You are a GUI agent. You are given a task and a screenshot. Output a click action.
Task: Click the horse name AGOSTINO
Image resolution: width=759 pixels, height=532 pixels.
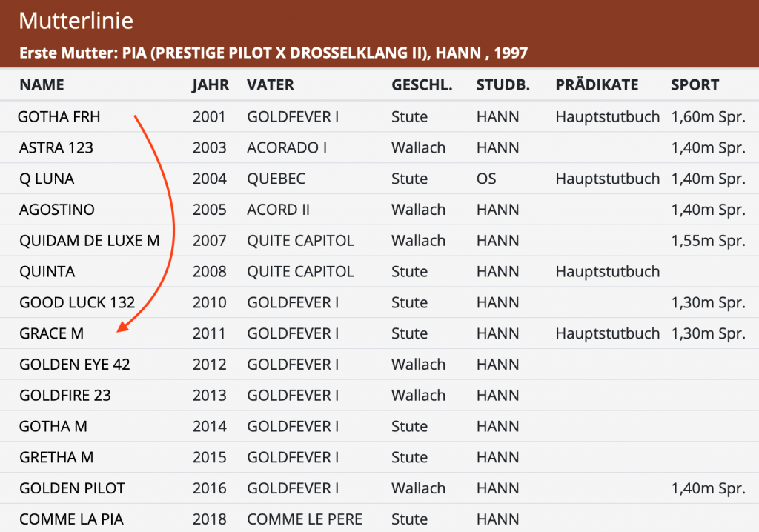coord(57,210)
